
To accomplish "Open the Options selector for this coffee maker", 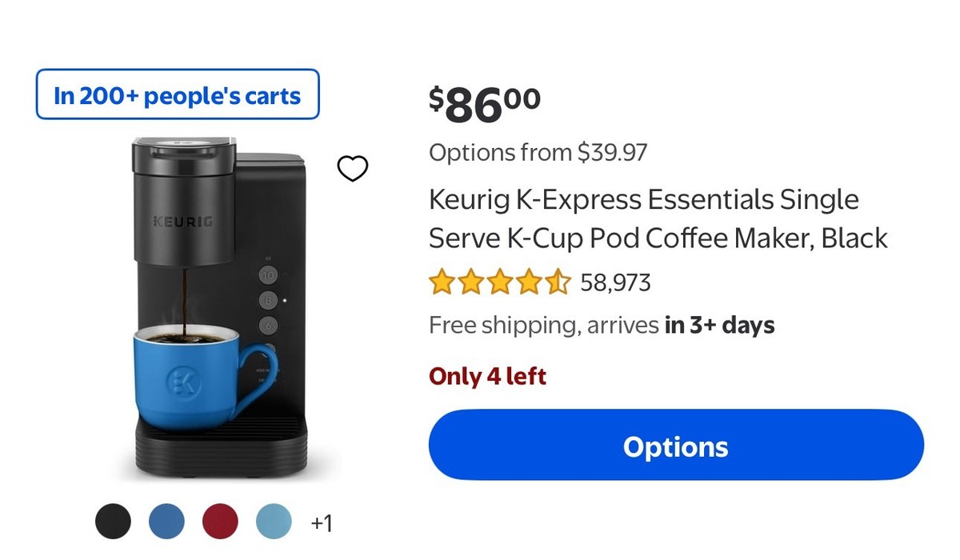I will click(x=675, y=446).
